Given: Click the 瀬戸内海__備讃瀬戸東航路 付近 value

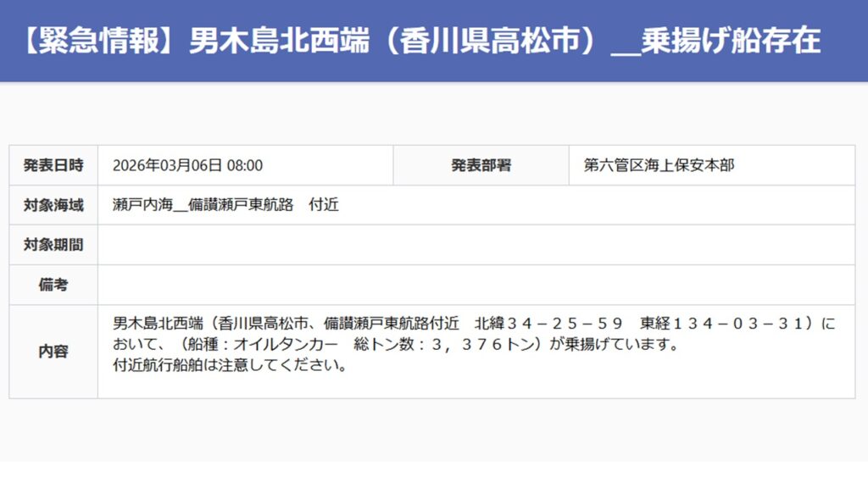Looking at the screenshot, I should coord(225,205).
